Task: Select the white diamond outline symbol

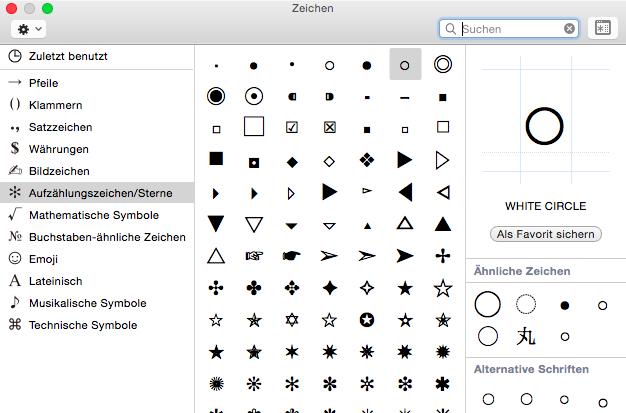Action: coord(329,161)
